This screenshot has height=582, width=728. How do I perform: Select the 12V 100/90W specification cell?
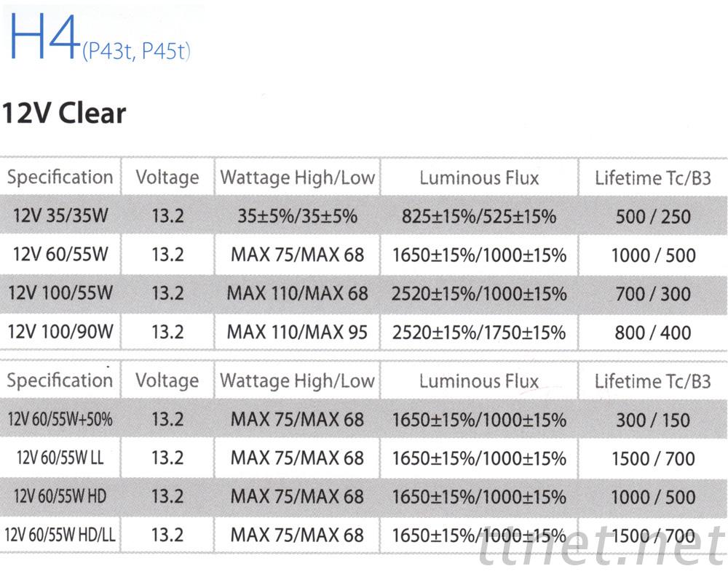click(60, 332)
